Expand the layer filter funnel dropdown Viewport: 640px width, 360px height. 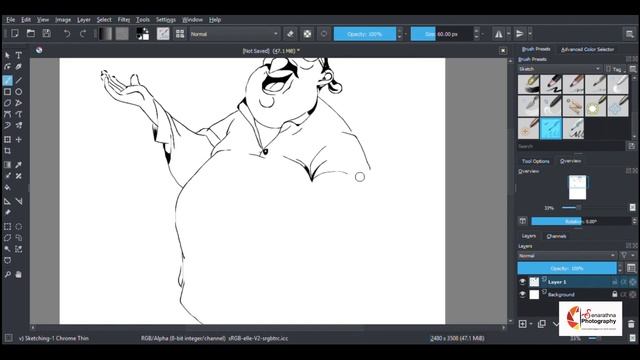[626, 256]
